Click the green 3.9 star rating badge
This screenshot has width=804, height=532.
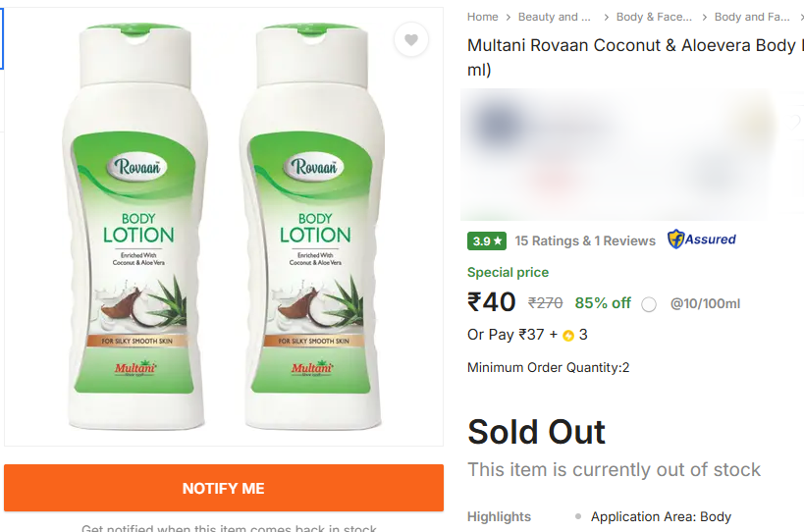pyautogui.click(x=487, y=240)
